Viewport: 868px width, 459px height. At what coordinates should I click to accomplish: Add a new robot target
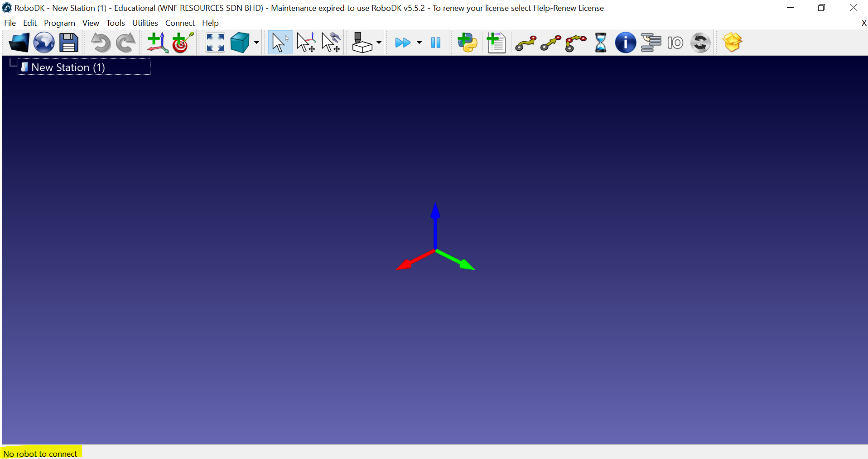click(x=183, y=43)
